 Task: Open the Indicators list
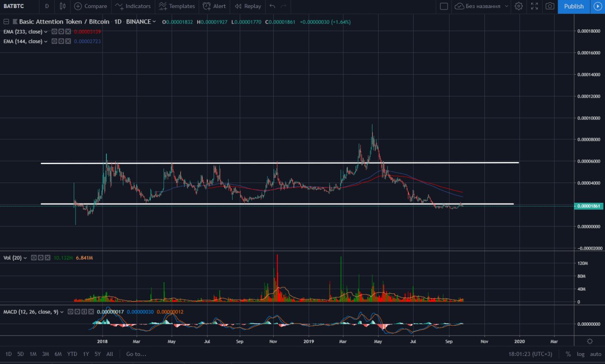pyautogui.click(x=133, y=6)
